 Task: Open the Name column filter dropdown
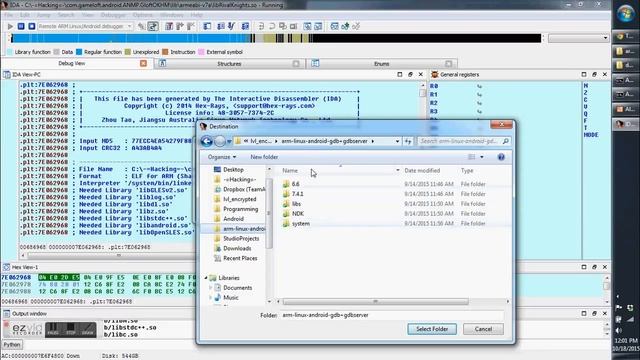pyautogui.click(x=398, y=170)
